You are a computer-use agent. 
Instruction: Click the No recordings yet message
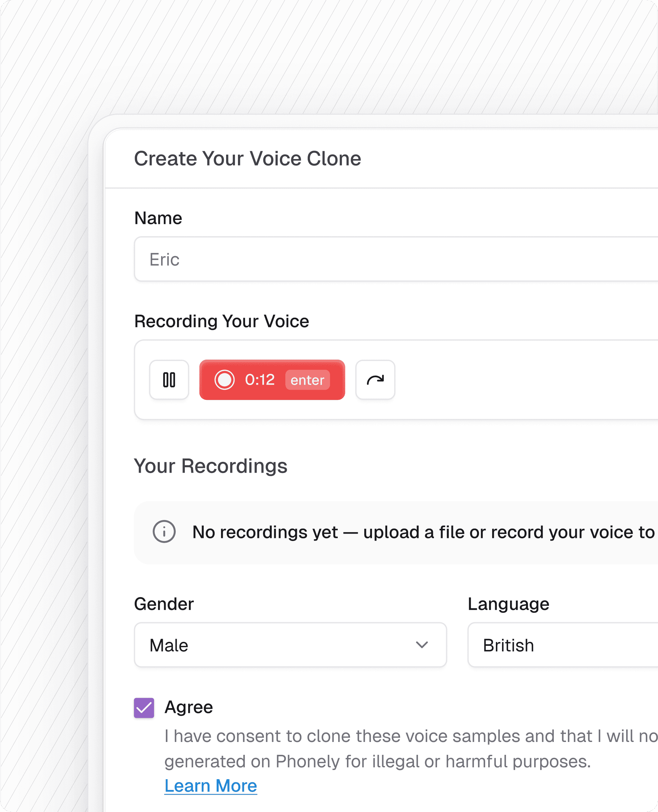423,532
